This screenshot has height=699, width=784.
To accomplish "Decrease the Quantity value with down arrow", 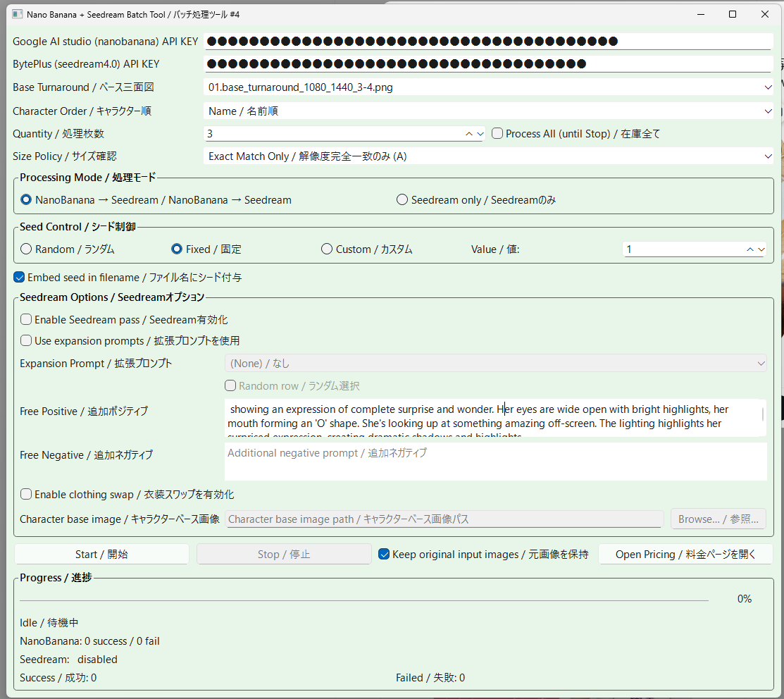I will click(480, 133).
